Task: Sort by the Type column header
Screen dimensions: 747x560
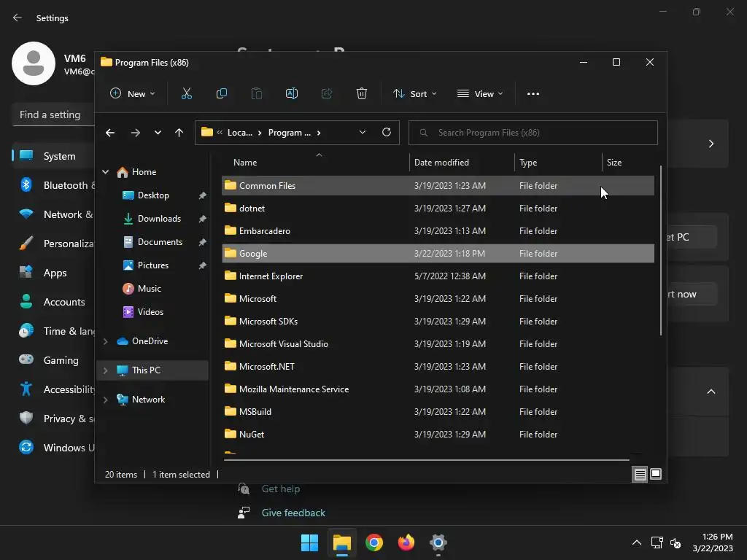Action: (x=558, y=163)
